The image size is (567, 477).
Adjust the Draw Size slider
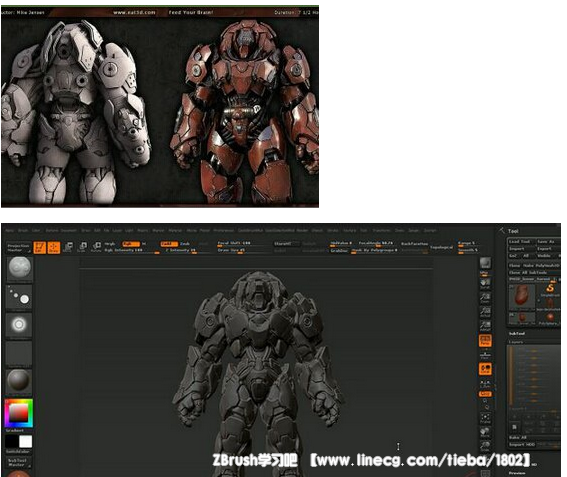(241, 250)
